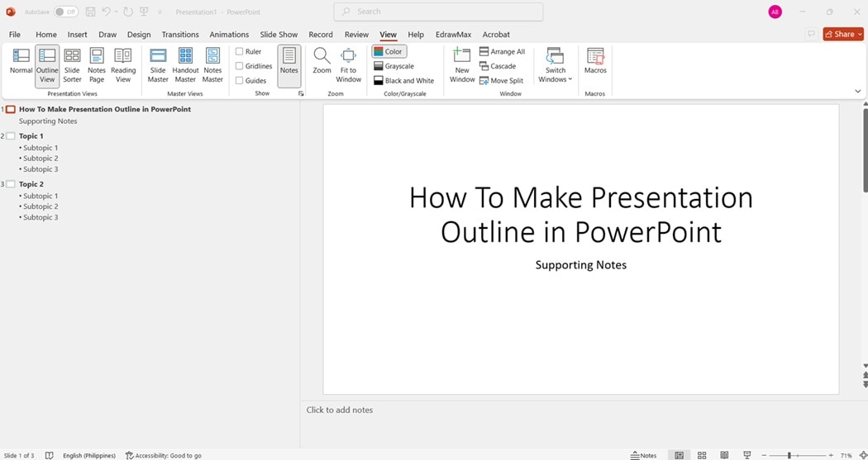Fit slide to window status icon
Image resolution: width=868 pixels, height=460 pixels.
(x=862, y=456)
